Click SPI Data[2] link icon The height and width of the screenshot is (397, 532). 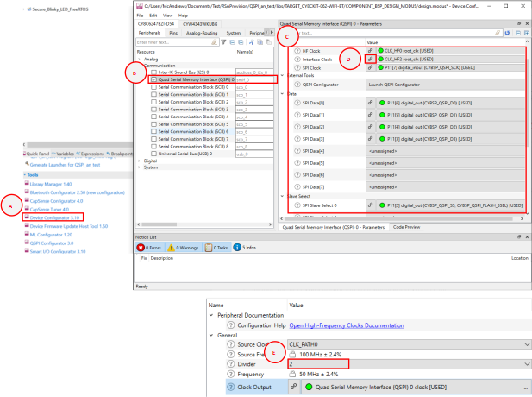click(x=370, y=127)
